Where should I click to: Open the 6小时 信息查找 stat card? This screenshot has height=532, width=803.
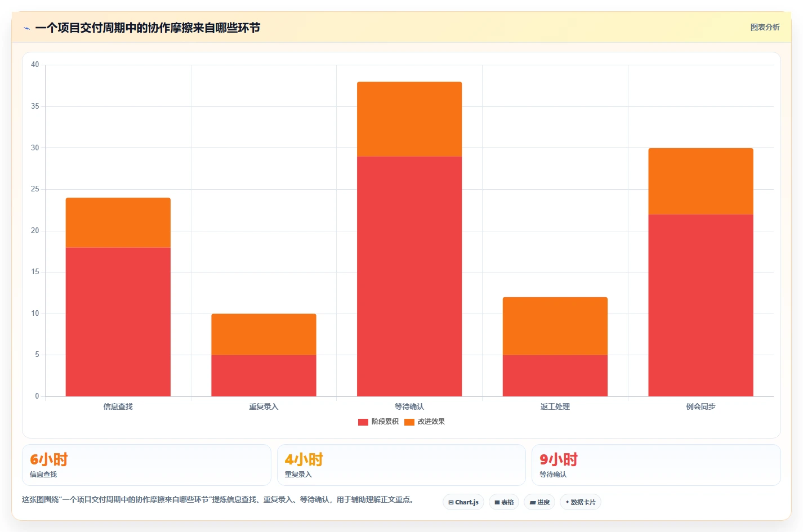coord(146,465)
